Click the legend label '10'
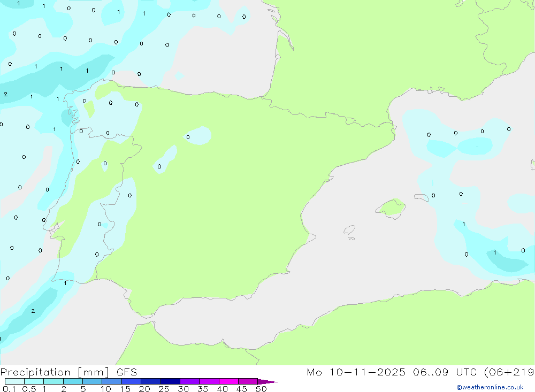Viewport: 535px width, 392px height. click(x=106, y=389)
